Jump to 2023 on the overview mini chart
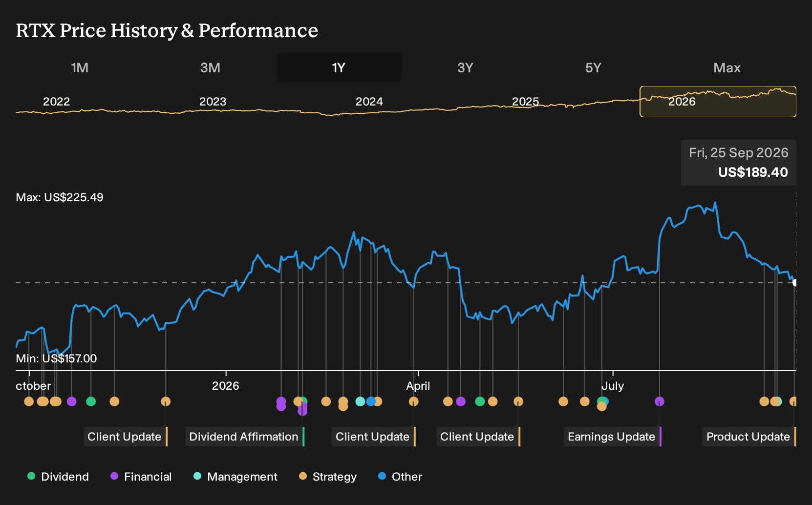The image size is (812, 505). tap(213, 102)
